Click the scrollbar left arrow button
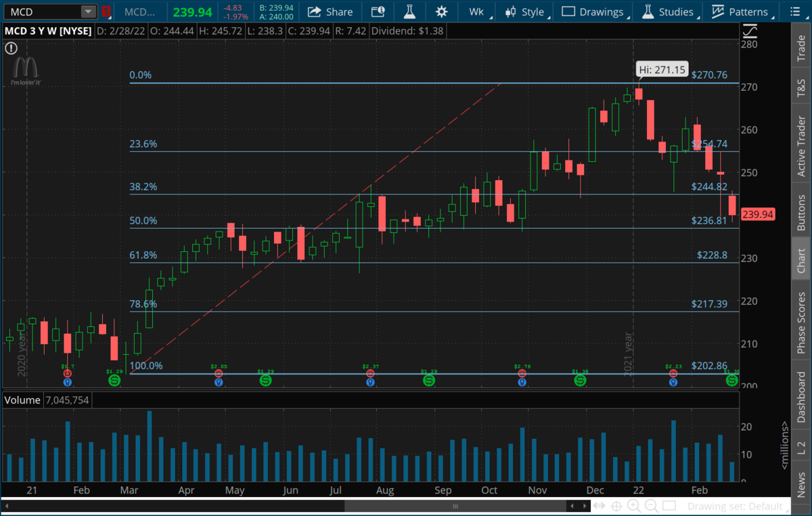 pyautogui.click(x=572, y=506)
